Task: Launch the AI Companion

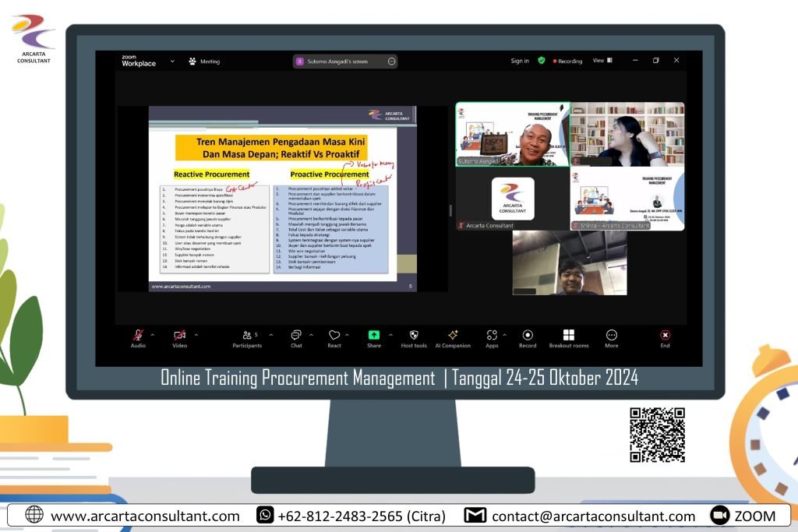Action: pyautogui.click(x=453, y=336)
